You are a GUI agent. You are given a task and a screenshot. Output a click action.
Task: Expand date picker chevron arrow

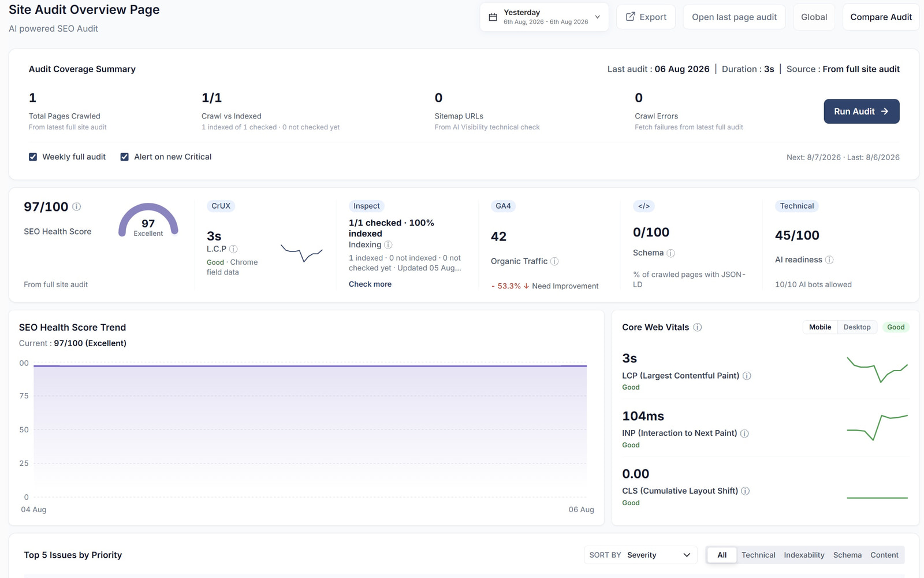pos(597,17)
